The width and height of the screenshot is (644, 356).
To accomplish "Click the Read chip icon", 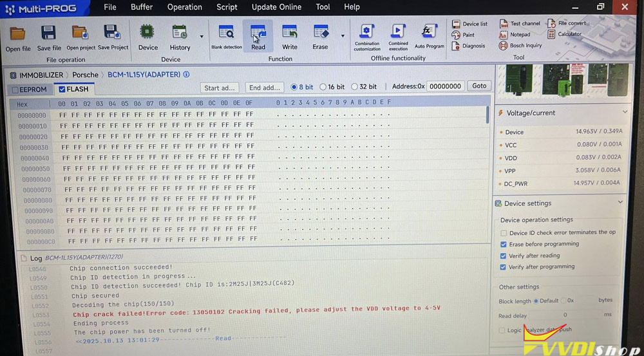I will coord(258,33).
